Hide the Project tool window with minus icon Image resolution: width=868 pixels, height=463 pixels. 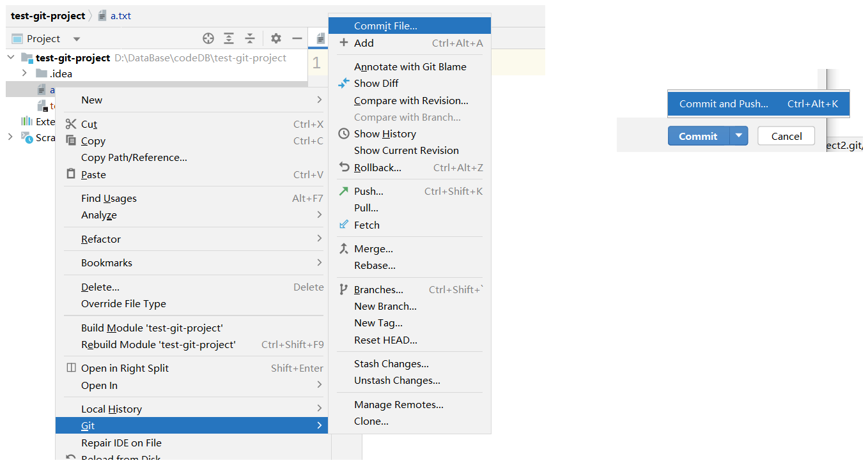[297, 38]
